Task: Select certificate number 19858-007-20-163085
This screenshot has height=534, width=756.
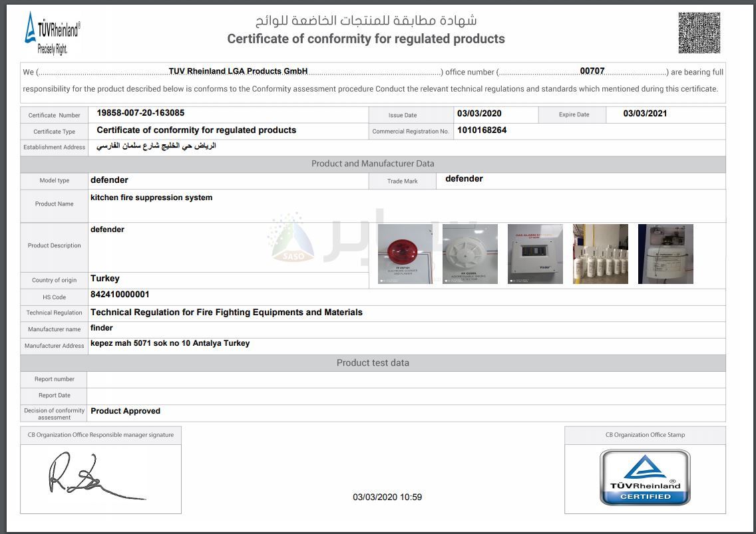Action: pyautogui.click(x=140, y=114)
